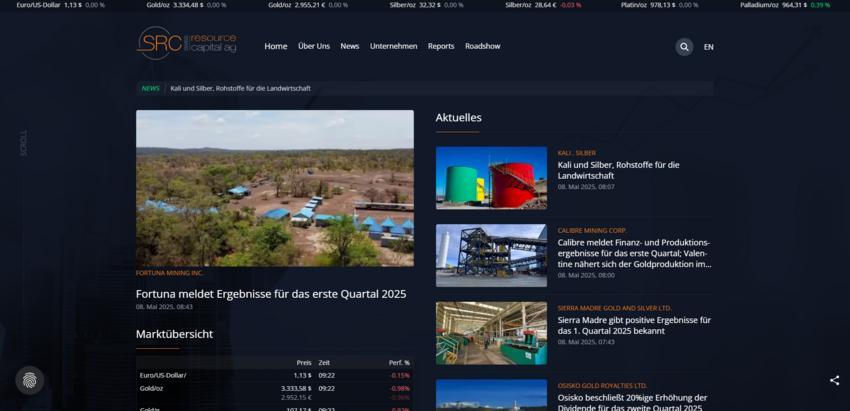
Task: Open the Sierra Madre warehouse thumbnail
Action: (491, 333)
